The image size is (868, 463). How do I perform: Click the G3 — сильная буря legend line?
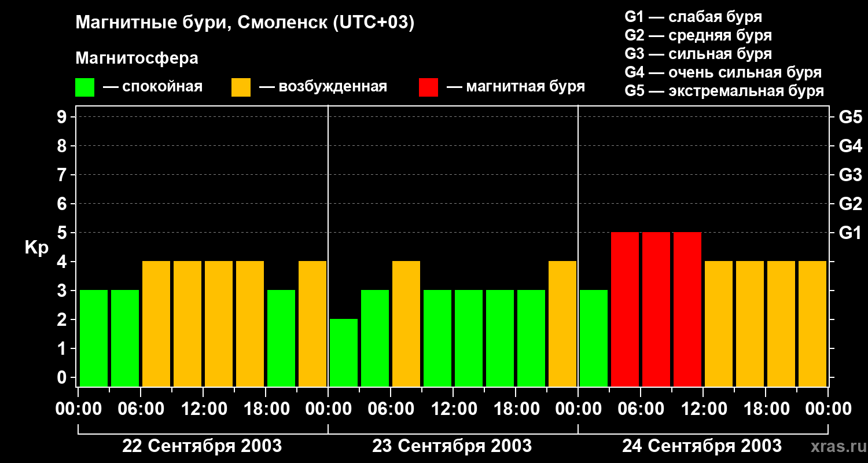click(x=698, y=54)
